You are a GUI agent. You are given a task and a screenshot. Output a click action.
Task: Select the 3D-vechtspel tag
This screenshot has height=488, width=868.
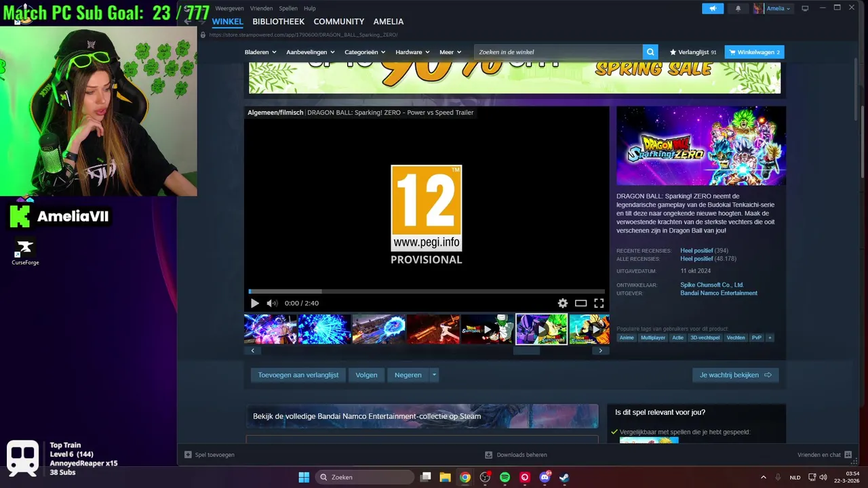tap(705, 338)
